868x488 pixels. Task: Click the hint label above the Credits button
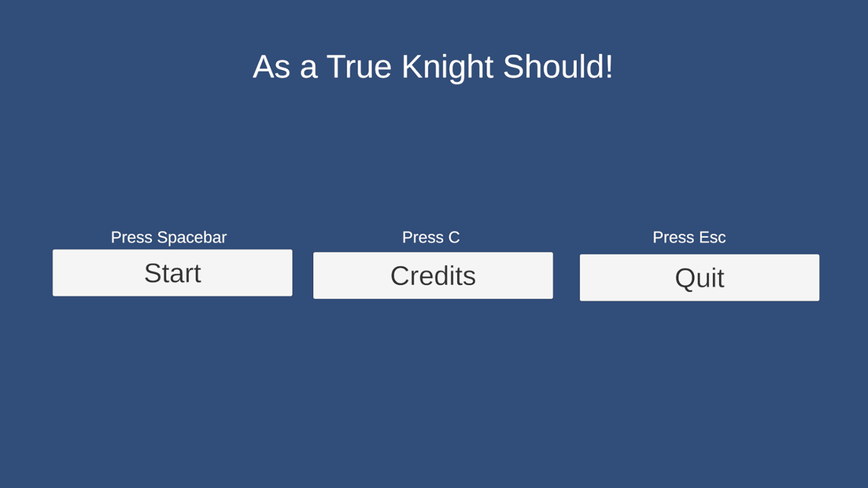point(430,237)
